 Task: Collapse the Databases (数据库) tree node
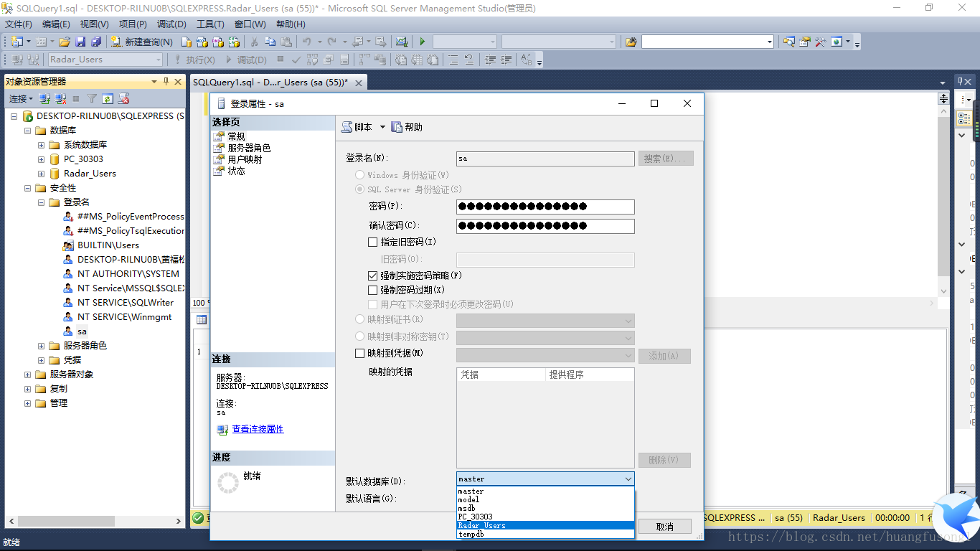(x=28, y=131)
